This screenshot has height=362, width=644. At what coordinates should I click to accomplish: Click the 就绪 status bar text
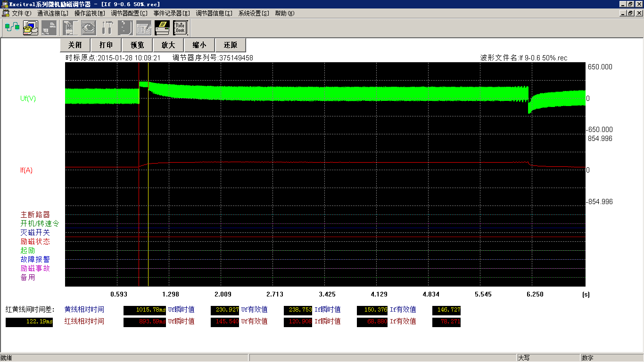(6, 358)
